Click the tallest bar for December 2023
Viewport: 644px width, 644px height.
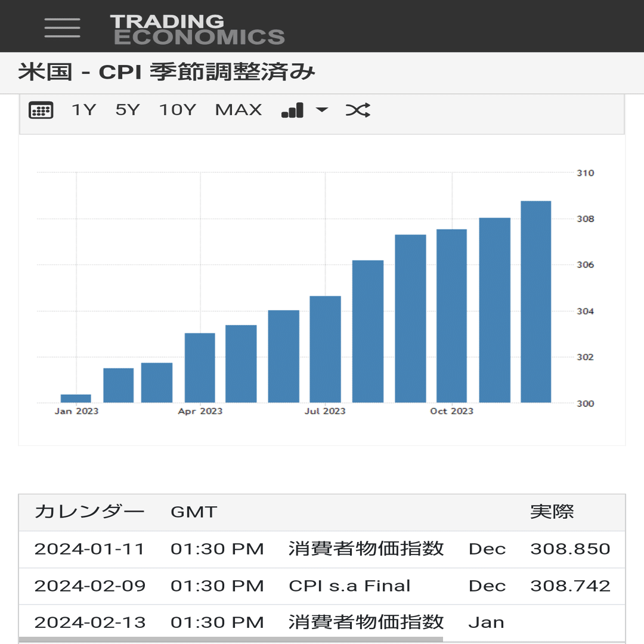pyautogui.click(x=535, y=302)
